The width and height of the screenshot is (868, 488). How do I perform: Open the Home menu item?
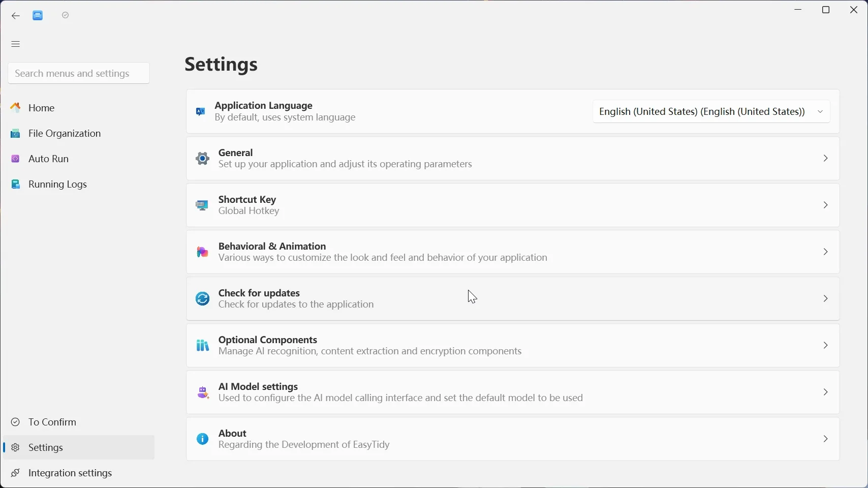coord(79,108)
